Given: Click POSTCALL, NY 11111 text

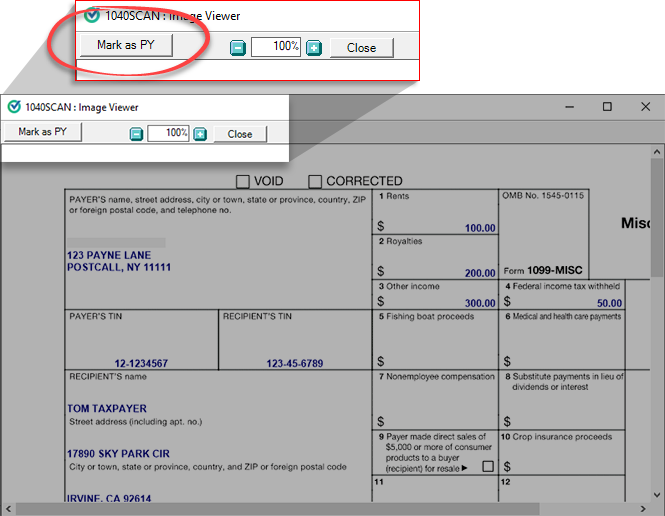Looking at the screenshot, I should (119, 267).
